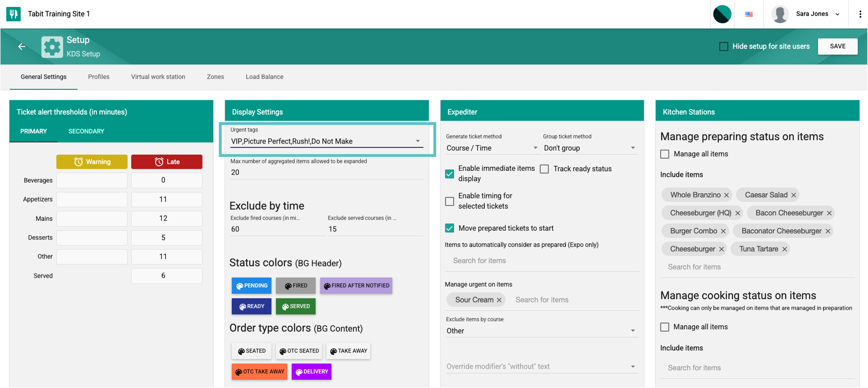Open Virtual work station tab

(158, 77)
